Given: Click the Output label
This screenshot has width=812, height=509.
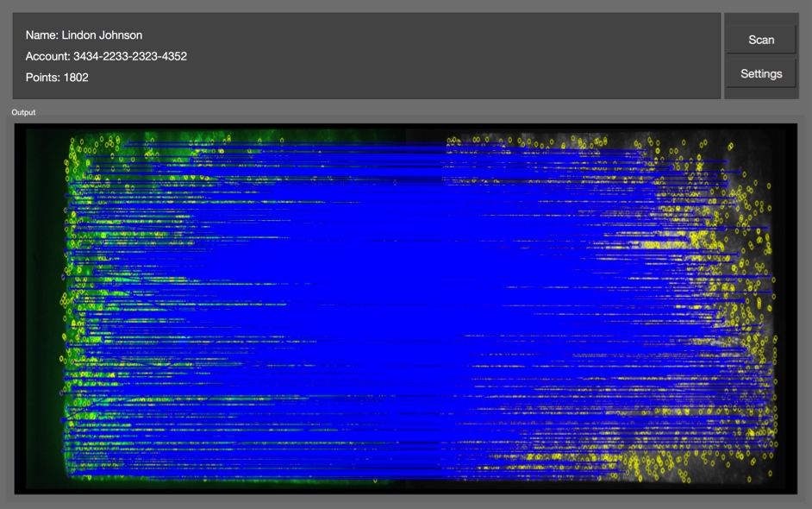Looking at the screenshot, I should point(23,112).
